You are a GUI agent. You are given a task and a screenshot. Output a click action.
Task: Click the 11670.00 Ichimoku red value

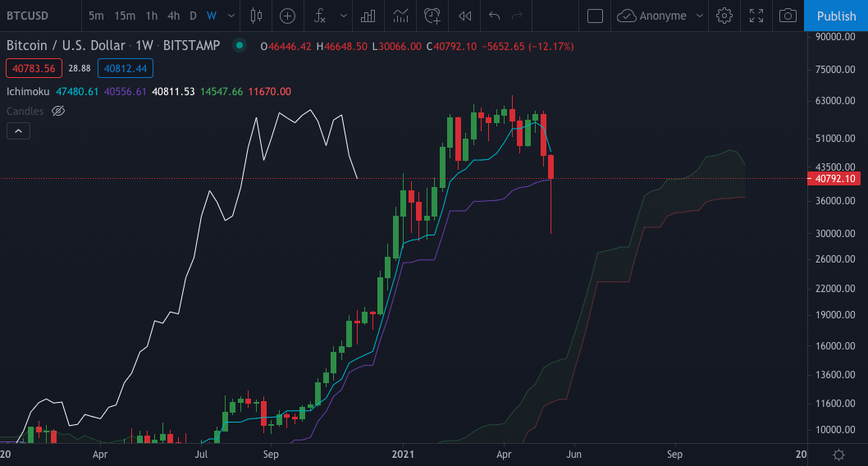pyautogui.click(x=270, y=91)
